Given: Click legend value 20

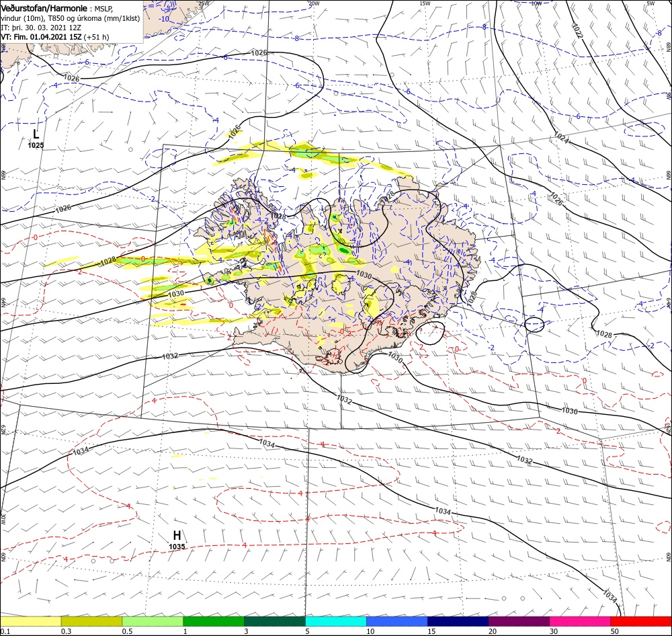Looking at the screenshot, I should (493, 631).
